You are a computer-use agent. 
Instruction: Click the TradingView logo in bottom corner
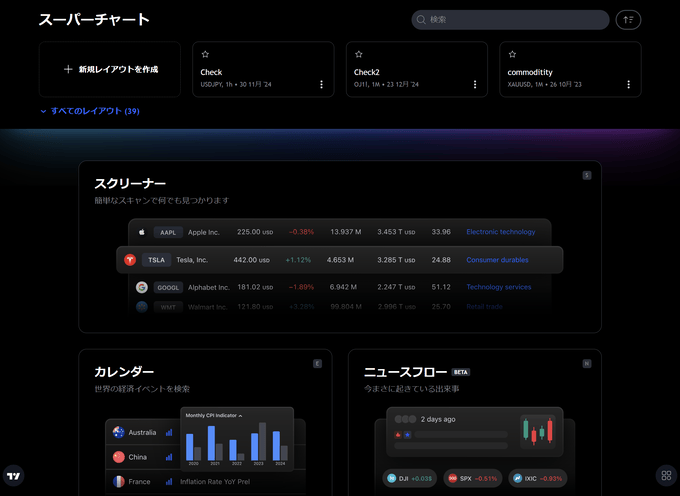pyautogui.click(x=13, y=476)
